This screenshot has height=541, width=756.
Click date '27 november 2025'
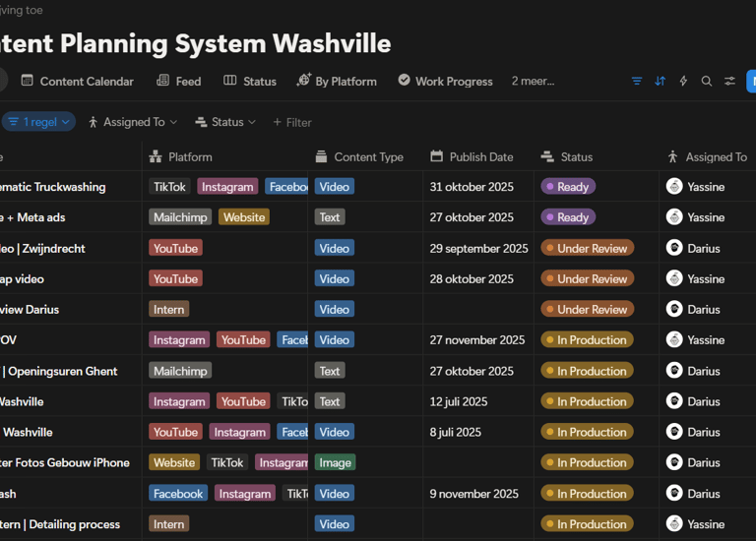(x=477, y=340)
